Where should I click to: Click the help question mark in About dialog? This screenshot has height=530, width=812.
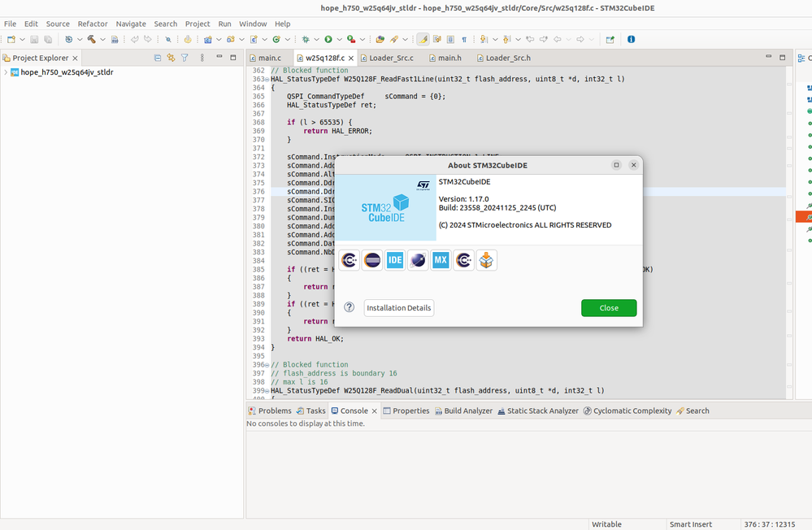(350, 307)
